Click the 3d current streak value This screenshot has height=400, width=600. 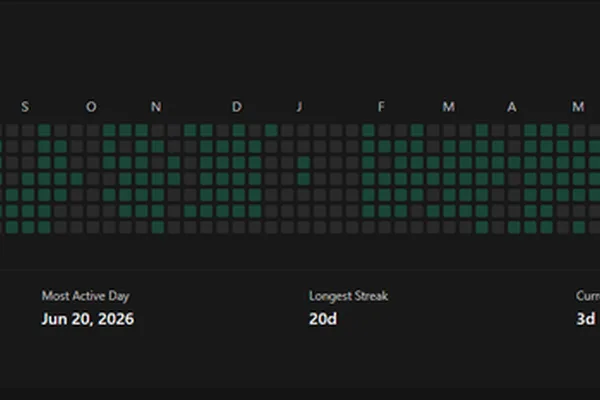[585, 319]
